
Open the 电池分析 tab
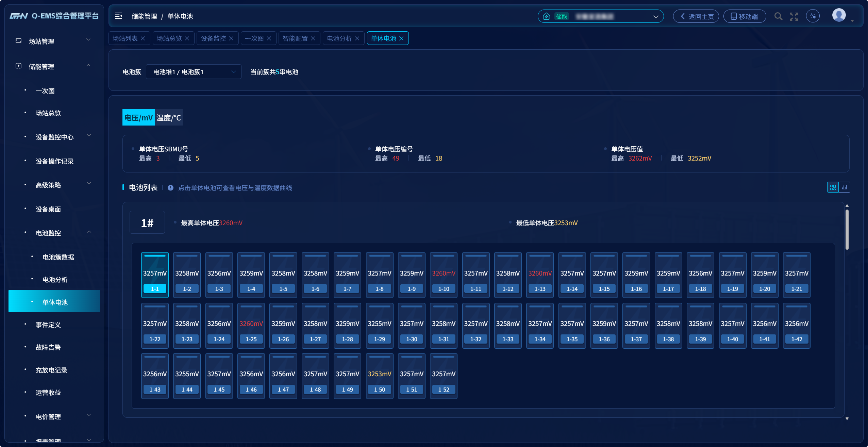coord(340,38)
